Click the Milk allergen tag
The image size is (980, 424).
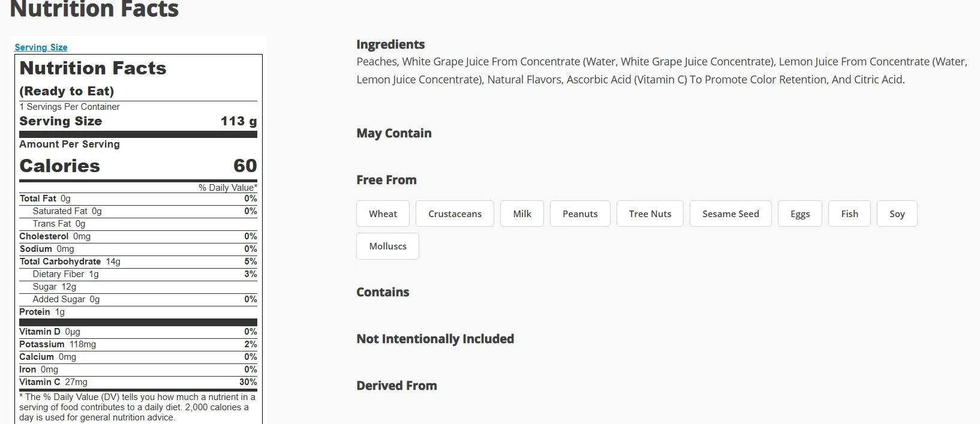click(x=522, y=213)
